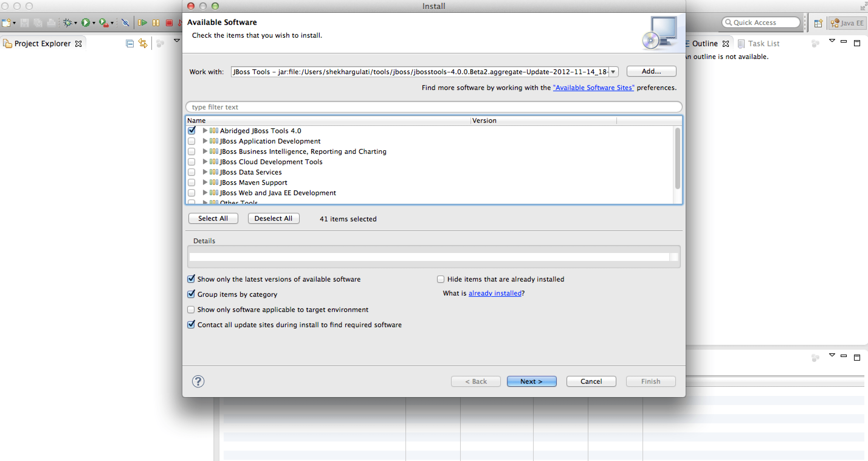
Task: Launch the Debug tool in the toolbar
Action: point(68,23)
